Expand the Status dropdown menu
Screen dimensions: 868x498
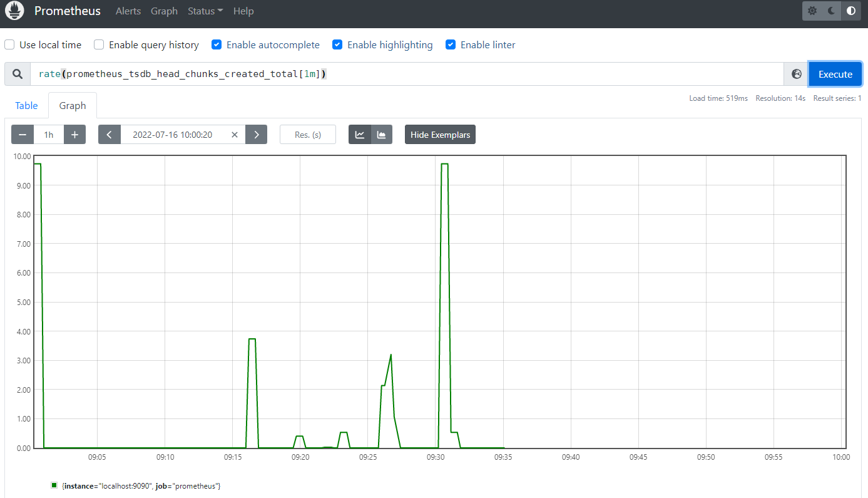pos(205,11)
